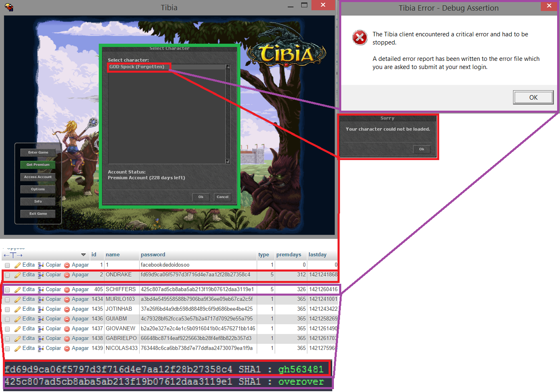Tick the checkbox for row GUIABM
Viewport: 560px width, 392px height.
coord(7,319)
